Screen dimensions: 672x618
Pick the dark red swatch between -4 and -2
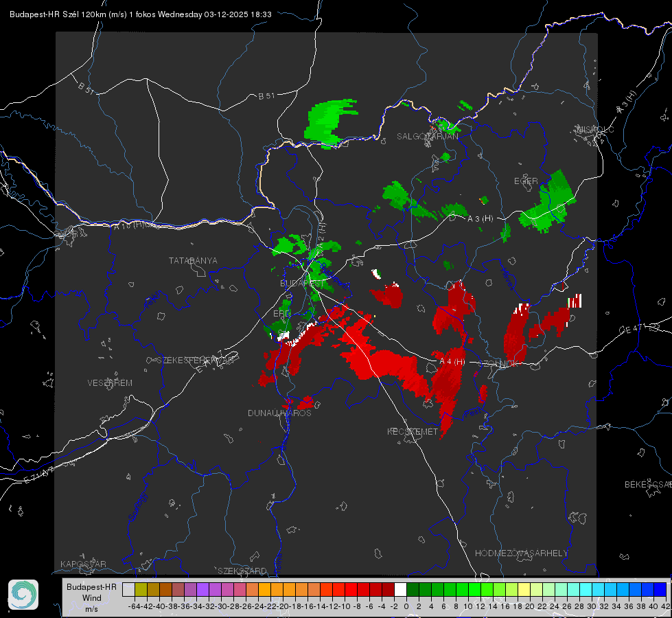click(388, 589)
